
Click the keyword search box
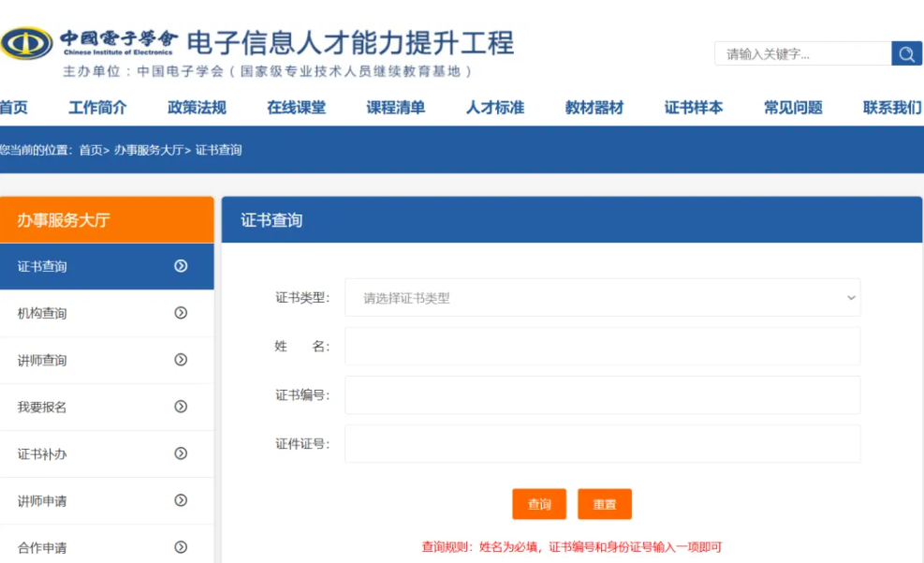click(x=803, y=54)
